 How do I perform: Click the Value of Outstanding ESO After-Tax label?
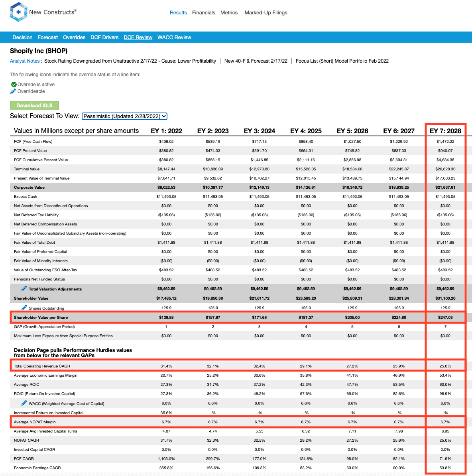tap(45, 270)
